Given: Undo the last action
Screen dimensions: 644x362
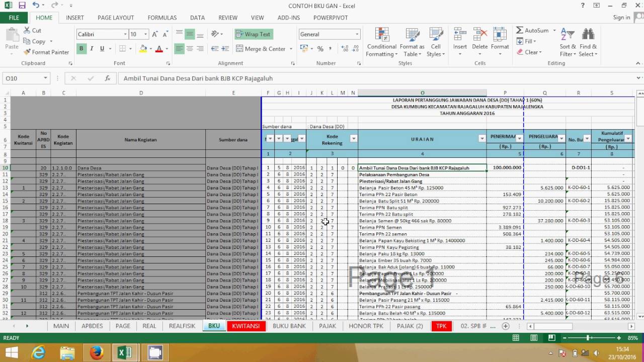Looking at the screenshot, I should tap(36, 6).
